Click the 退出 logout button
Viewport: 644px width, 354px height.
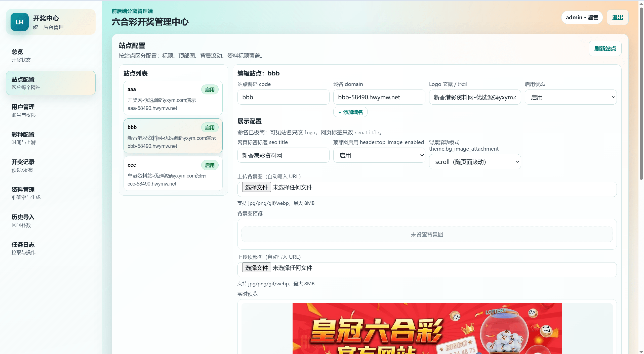click(x=618, y=17)
